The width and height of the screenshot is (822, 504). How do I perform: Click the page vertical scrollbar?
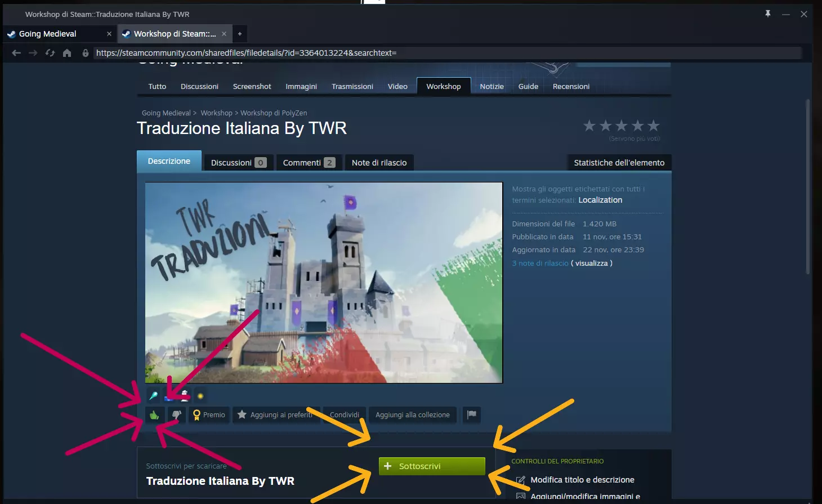[808, 187]
